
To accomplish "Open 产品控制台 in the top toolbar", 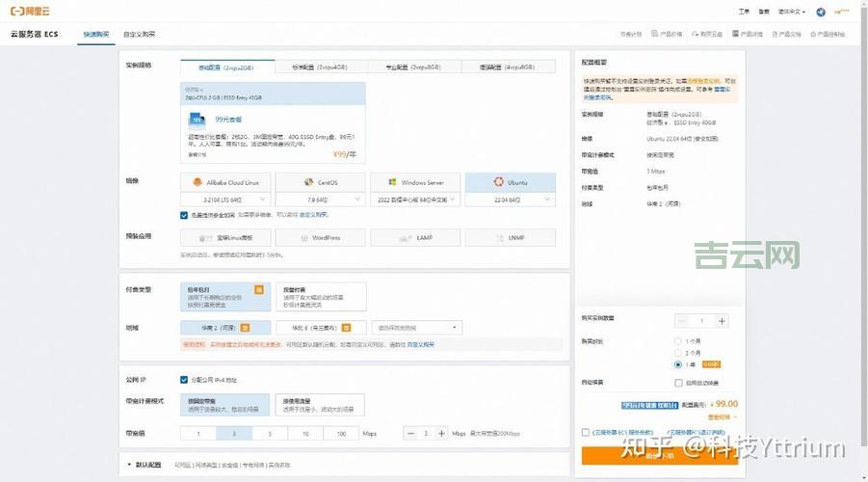I will [828, 34].
